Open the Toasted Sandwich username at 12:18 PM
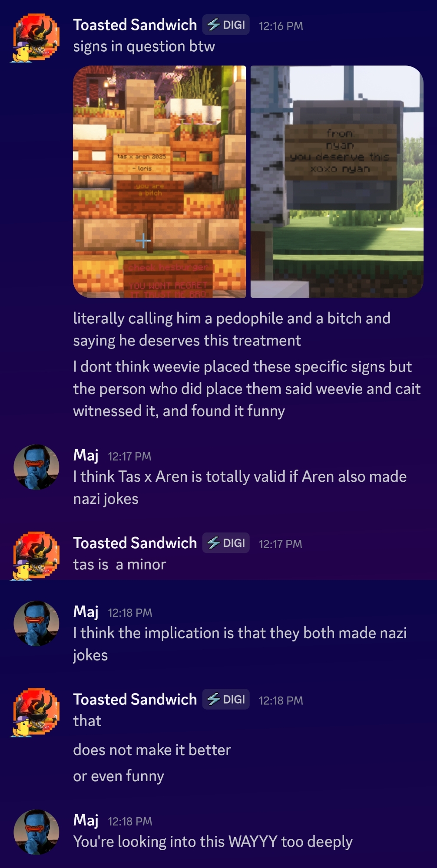437x868 pixels. click(135, 699)
